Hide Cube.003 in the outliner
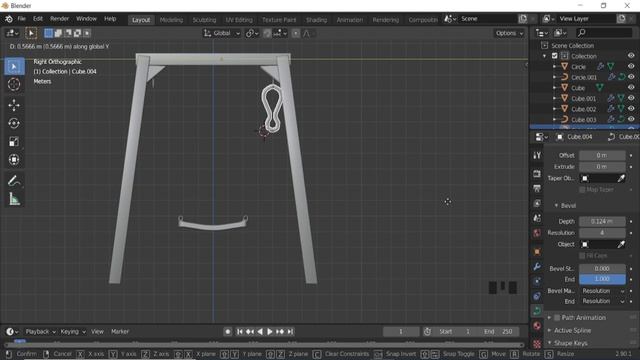640x360 pixels. 631,120
